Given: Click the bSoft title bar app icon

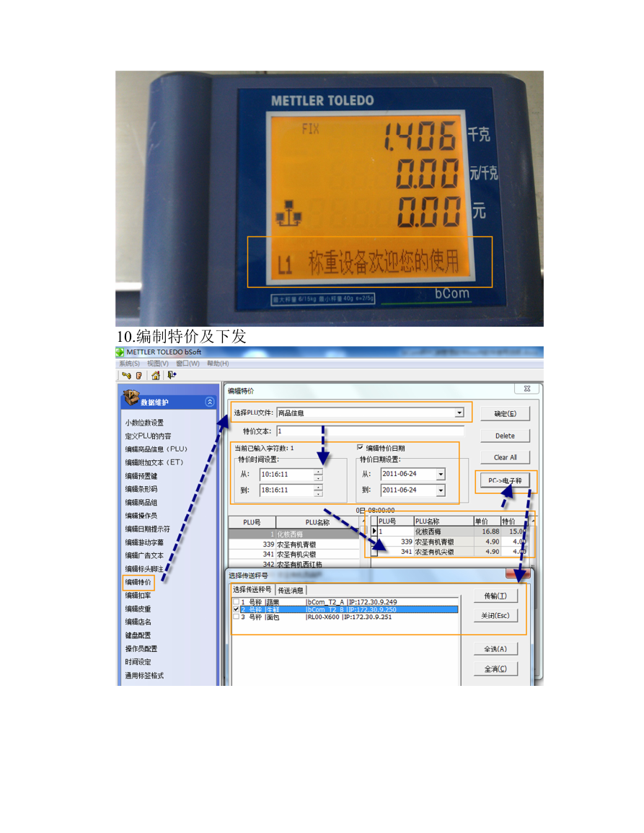Looking at the screenshot, I should (120, 352).
